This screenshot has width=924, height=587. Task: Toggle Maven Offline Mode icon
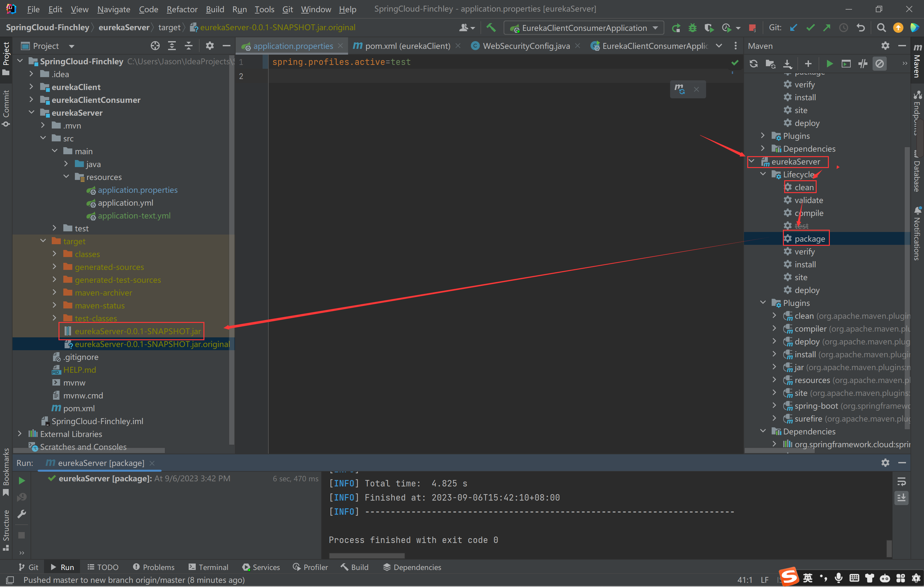pyautogui.click(x=863, y=64)
